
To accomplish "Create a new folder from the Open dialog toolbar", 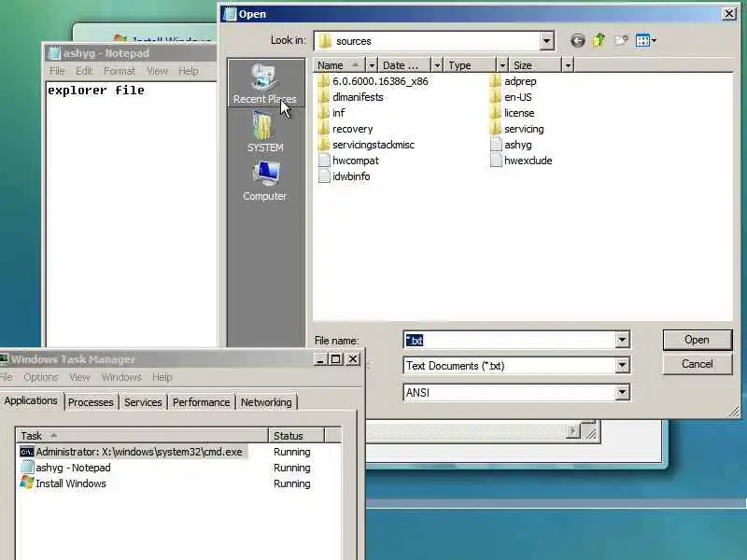I will [621, 40].
